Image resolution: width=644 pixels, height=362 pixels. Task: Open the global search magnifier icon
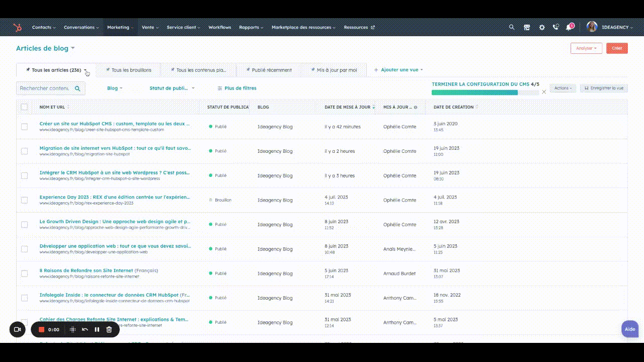[x=512, y=27]
